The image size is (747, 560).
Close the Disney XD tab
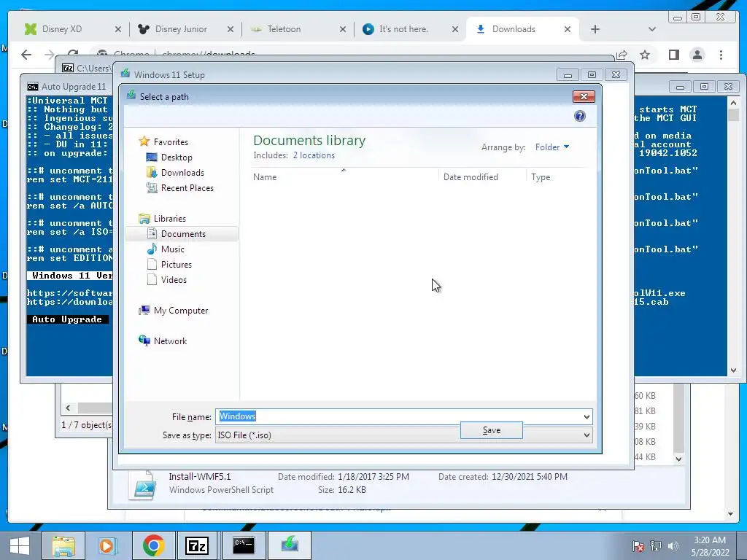(117, 29)
